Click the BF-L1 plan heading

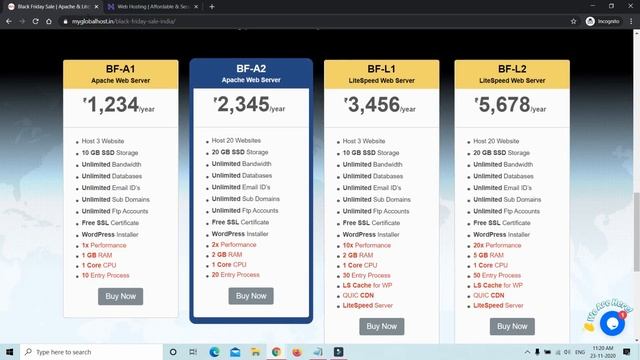(x=382, y=69)
